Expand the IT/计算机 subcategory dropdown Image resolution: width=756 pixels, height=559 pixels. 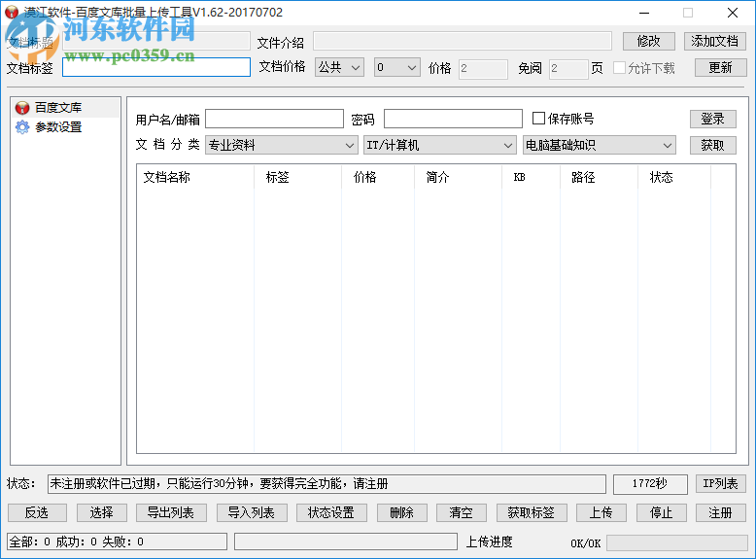[x=439, y=145]
